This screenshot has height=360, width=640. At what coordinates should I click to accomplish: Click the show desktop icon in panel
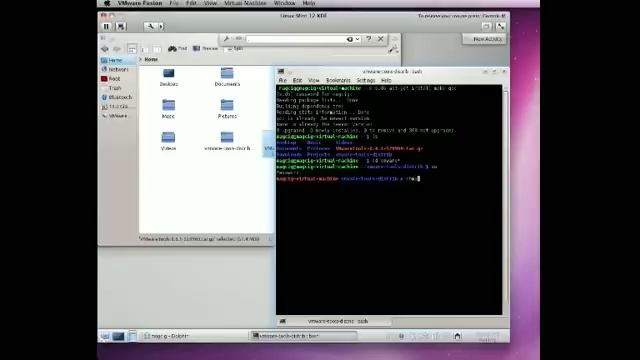click(x=118, y=336)
